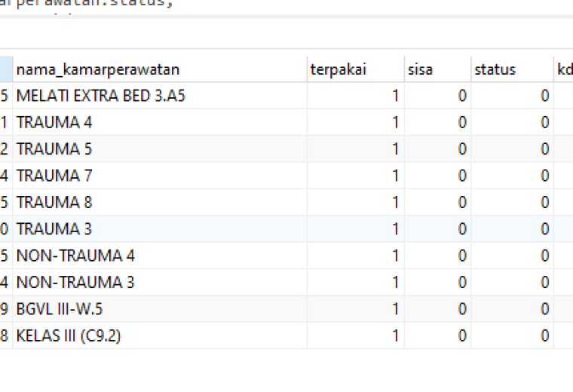Select the NON-TRAUMA 3 cell
The image size is (573, 392).
pos(160,283)
